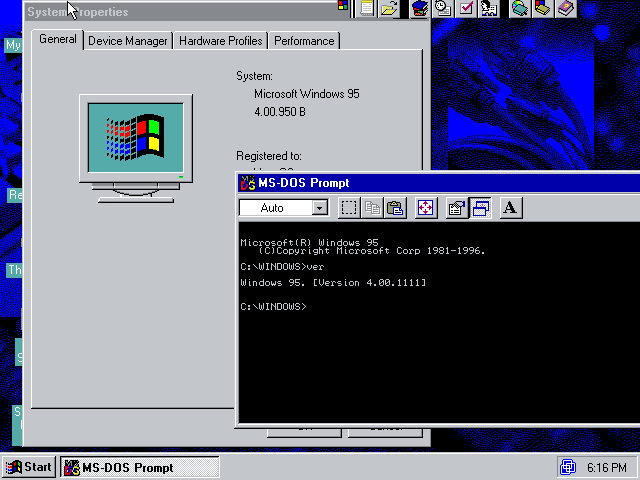Click the yellow book with colored squares icon
This screenshot has height=480, width=640.
click(x=542, y=8)
